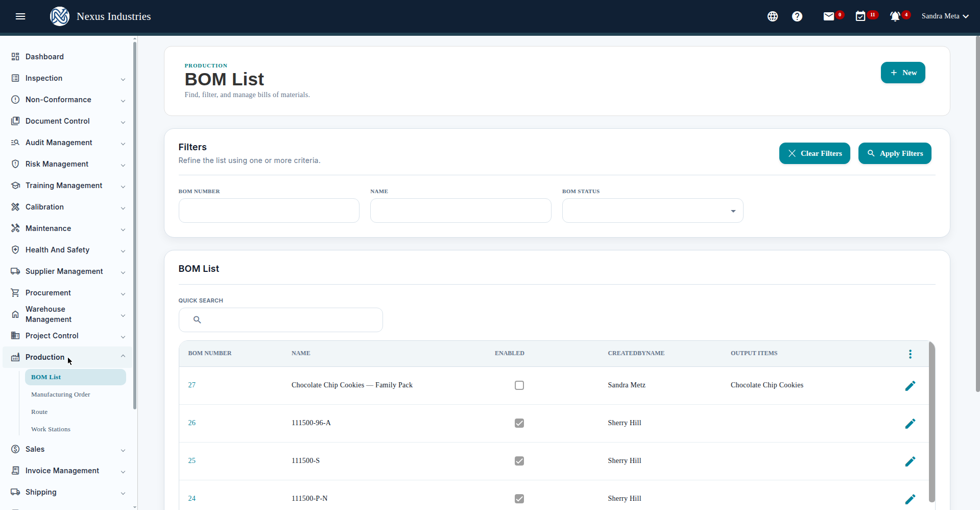Screen dimensions: 980x510
Task: Open Sandra Meta user menu
Action: (x=945, y=16)
